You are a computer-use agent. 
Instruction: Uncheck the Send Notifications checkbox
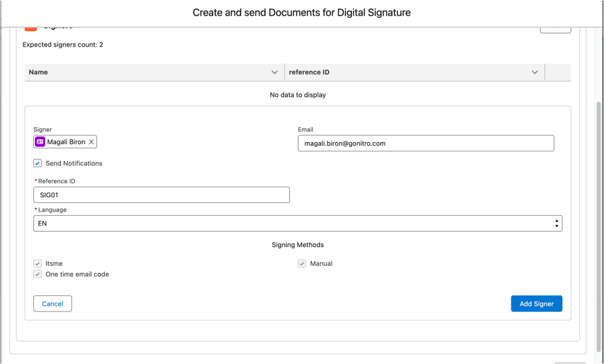point(38,163)
